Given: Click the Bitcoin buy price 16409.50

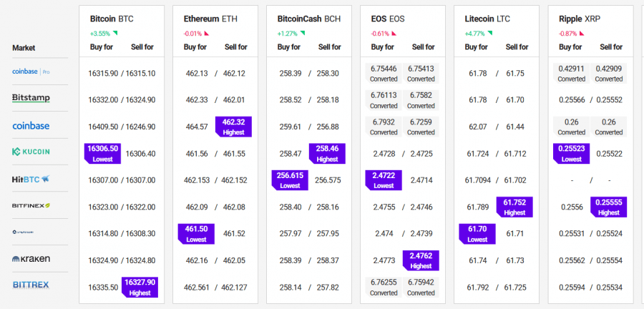Looking at the screenshot, I should 103,127.
